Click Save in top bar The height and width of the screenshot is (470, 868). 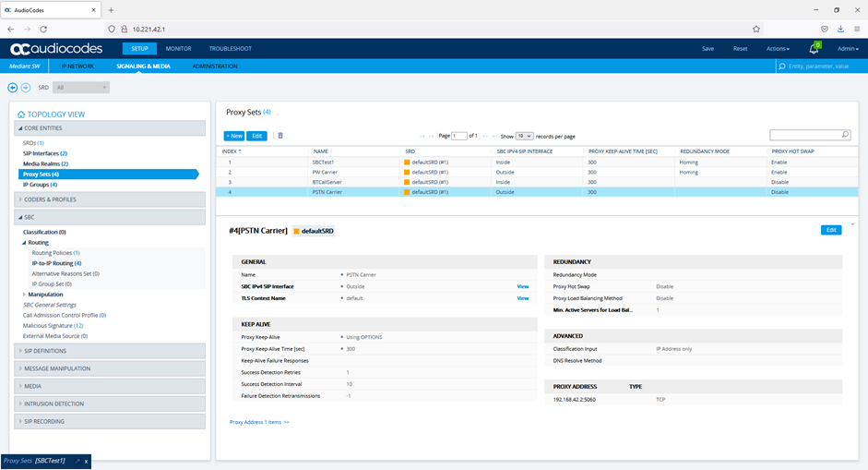point(708,49)
